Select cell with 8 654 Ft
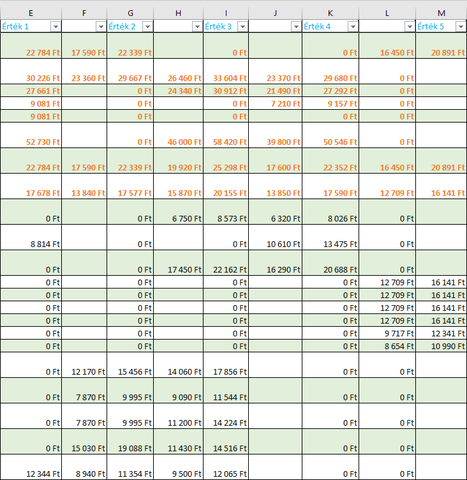The width and height of the screenshot is (467, 480). [x=387, y=346]
